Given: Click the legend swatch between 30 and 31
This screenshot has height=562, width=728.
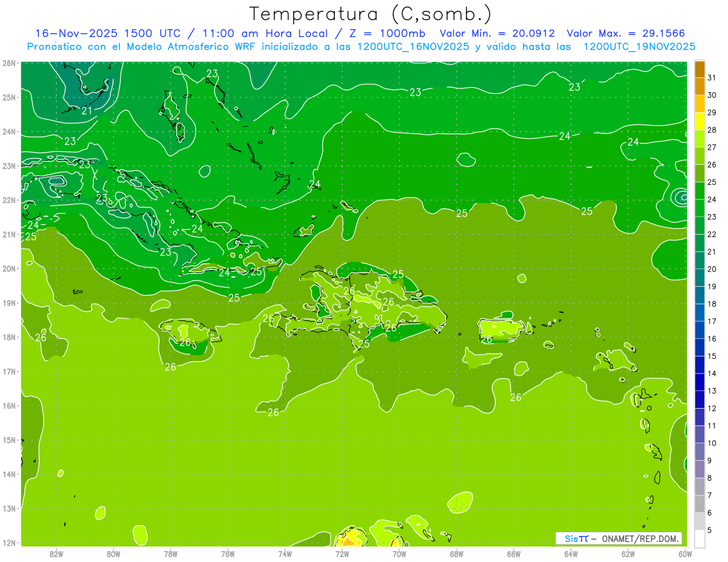Looking at the screenshot, I should [x=699, y=87].
